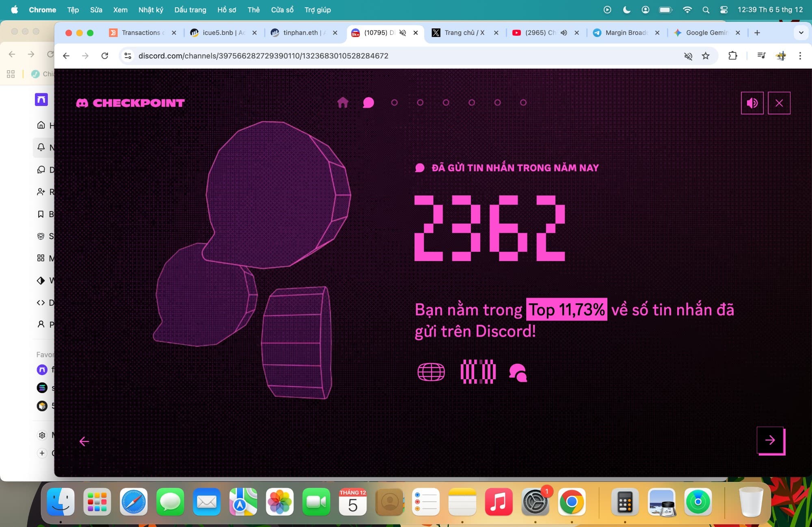Bookmark this page with star icon
Screen dimensions: 812x527
pyautogui.click(x=706, y=56)
